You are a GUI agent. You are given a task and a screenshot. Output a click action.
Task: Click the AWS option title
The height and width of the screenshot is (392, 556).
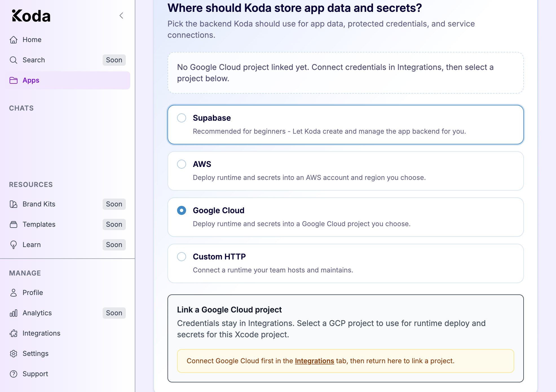[x=202, y=164]
